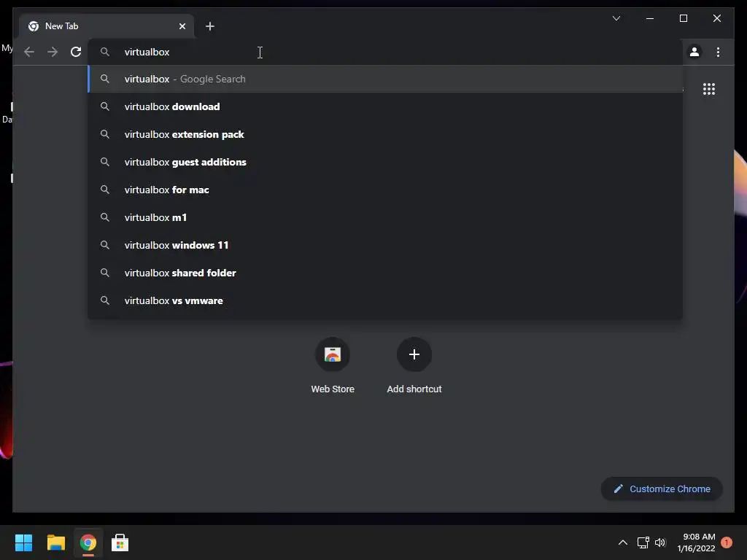This screenshot has height=560, width=747.
Task: Choose virtualbox - Google Search suggestion
Action: pyautogui.click(x=385, y=79)
